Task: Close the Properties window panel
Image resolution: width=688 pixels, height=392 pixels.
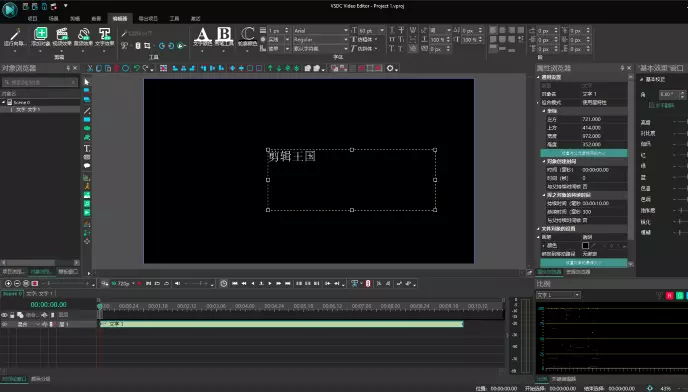Action: [629, 68]
